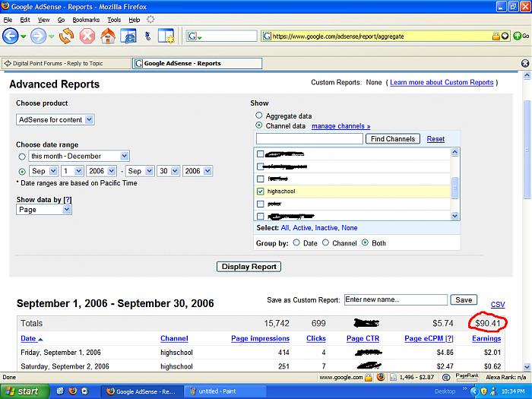
Task: Click the Enter new name text field
Action: (x=396, y=299)
